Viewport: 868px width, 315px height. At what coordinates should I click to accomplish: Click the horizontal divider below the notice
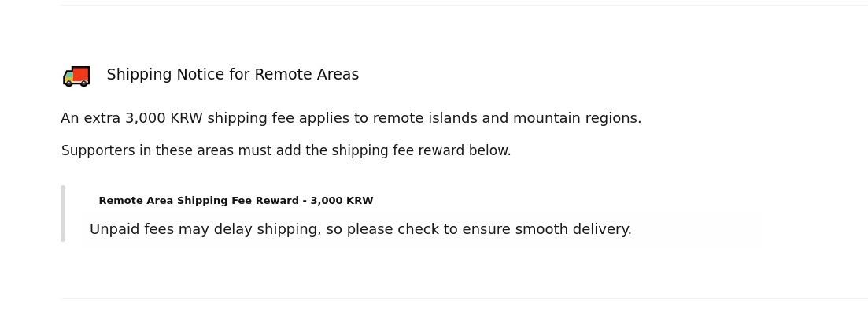[x=464, y=298]
